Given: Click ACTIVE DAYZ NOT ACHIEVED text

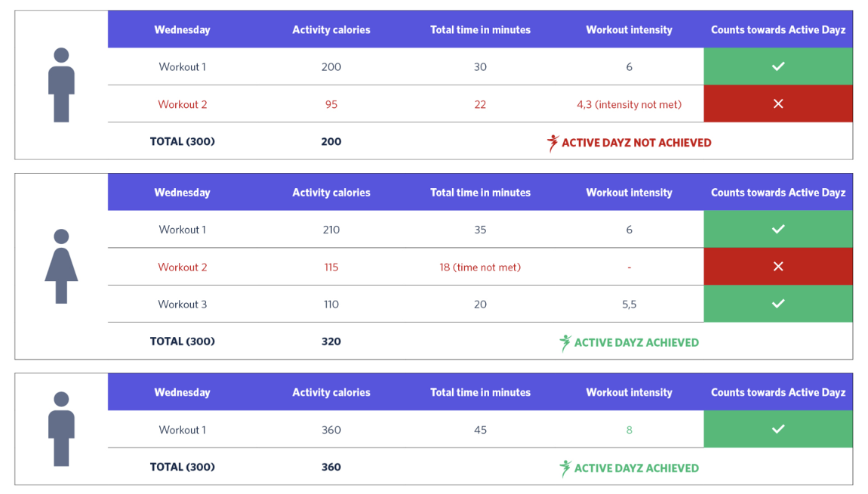Looking at the screenshot, I should tap(636, 143).
